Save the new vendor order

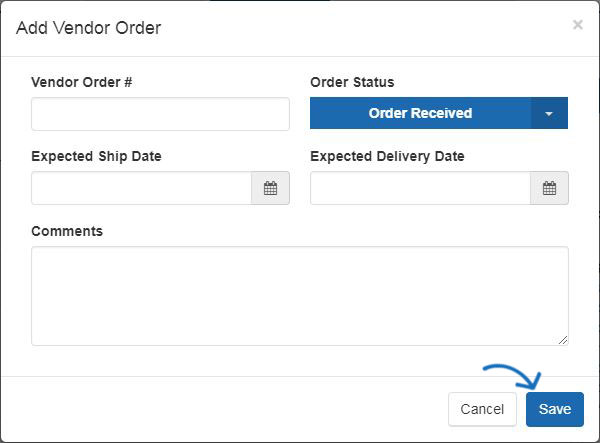[555, 409]
